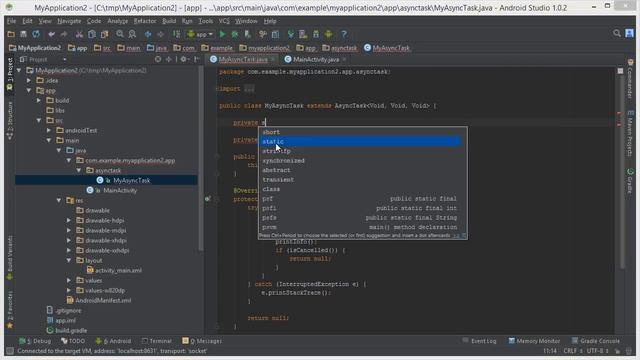The image size is (640, 360).
Task: Click the Redo toolbar icon
Action: pos(64,34)
